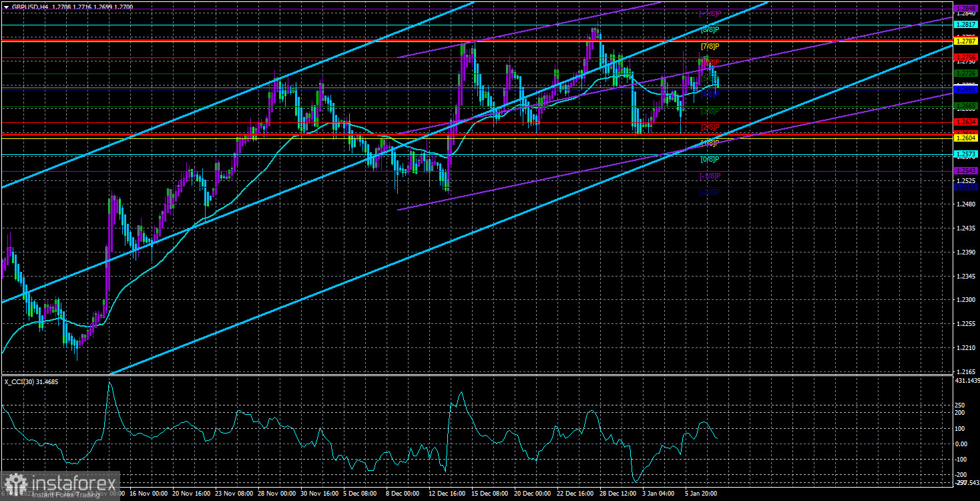Click the GBPUSD,H4 chart title text
Viewport: 980px width, 501px height.
(x=31, y=5)
